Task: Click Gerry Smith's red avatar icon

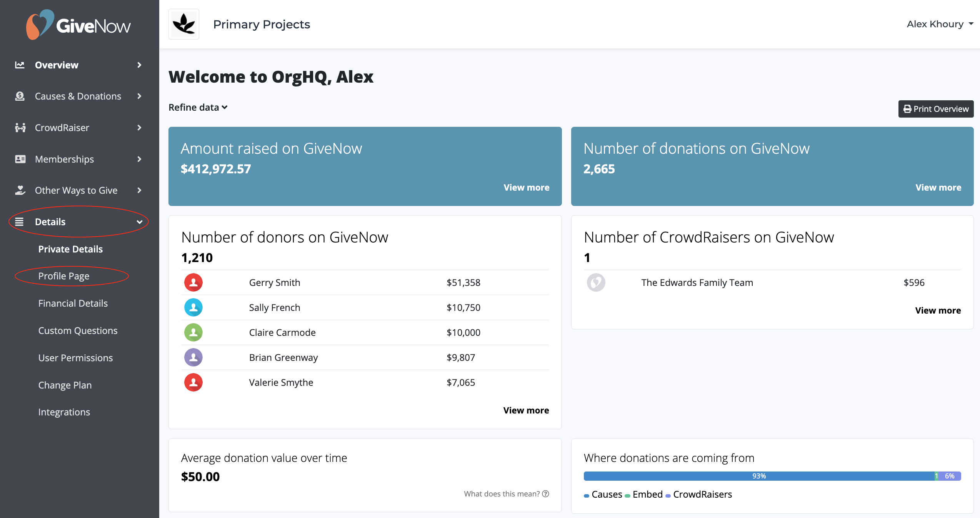Action: [x=193, y=282]
